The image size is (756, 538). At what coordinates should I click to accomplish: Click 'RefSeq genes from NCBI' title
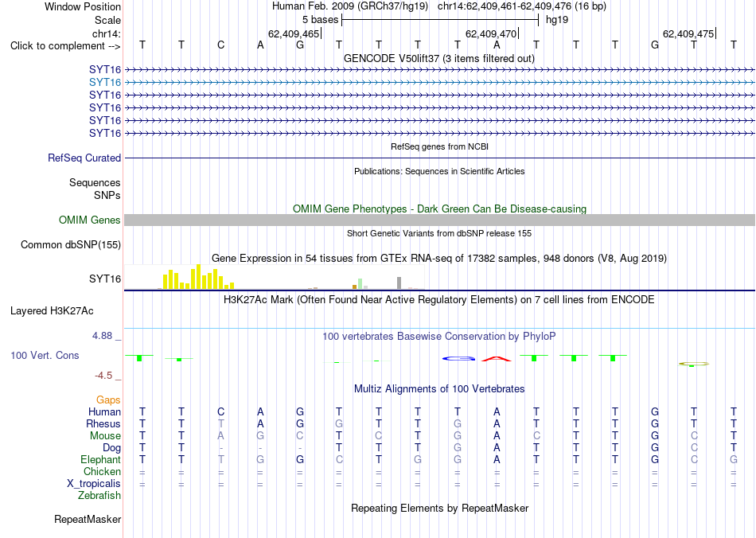point(439,146)
